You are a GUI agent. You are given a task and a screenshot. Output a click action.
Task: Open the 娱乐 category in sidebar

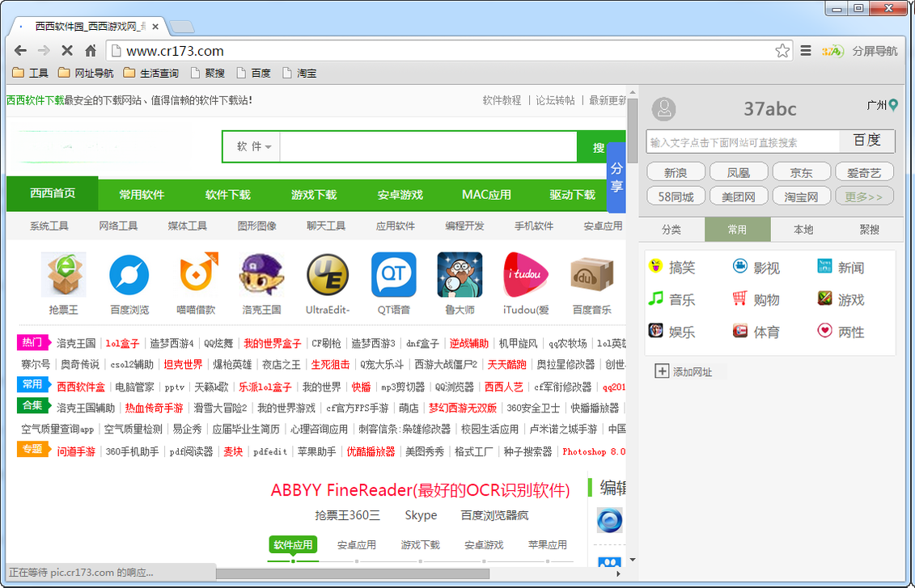672,332
